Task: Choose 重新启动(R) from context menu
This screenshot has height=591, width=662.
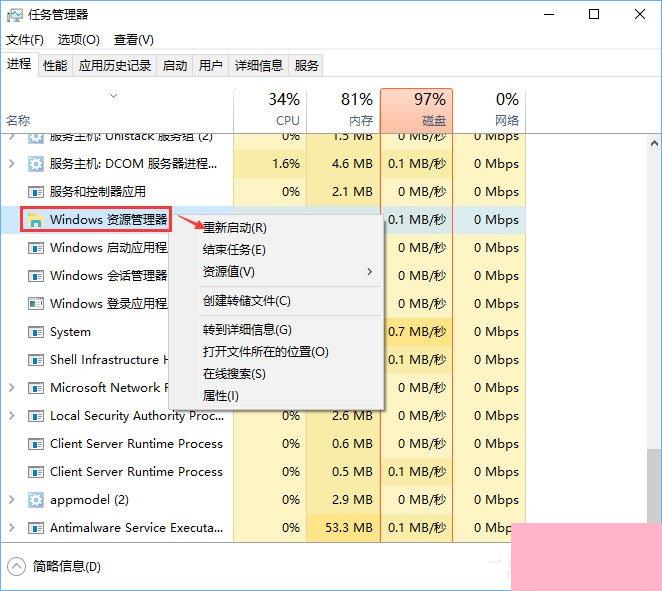Action: (277, 228)
